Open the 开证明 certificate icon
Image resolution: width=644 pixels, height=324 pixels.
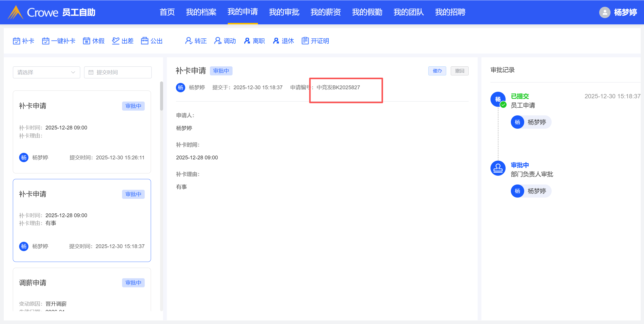tap(305, 41)
